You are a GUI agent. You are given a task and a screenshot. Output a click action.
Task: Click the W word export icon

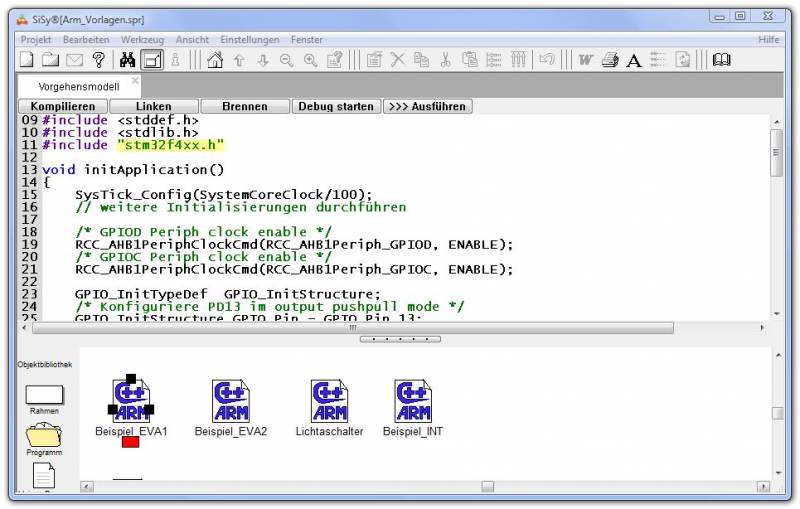pos(585,60)
